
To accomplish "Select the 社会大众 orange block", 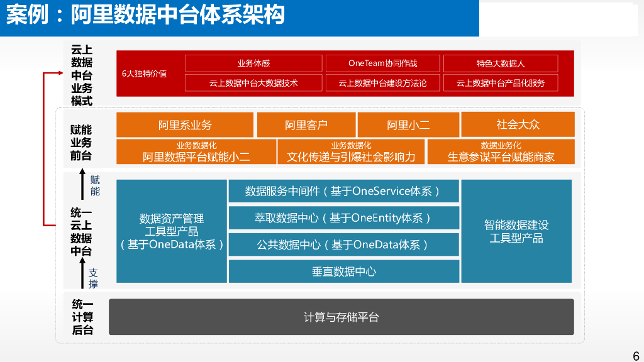I will 518,124.
